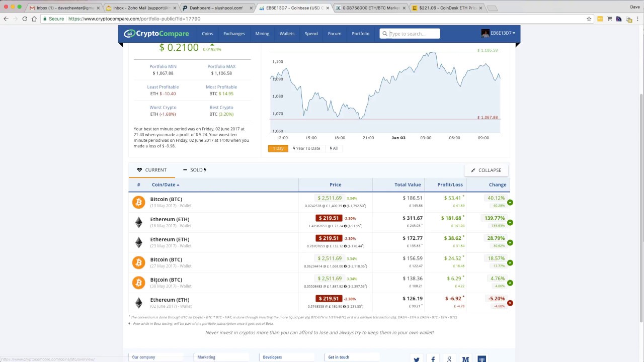The width and height of the screenshot is (644, 362).
Task: Expand the 40.12% row green arrow
Action: [x=510, y=203]
